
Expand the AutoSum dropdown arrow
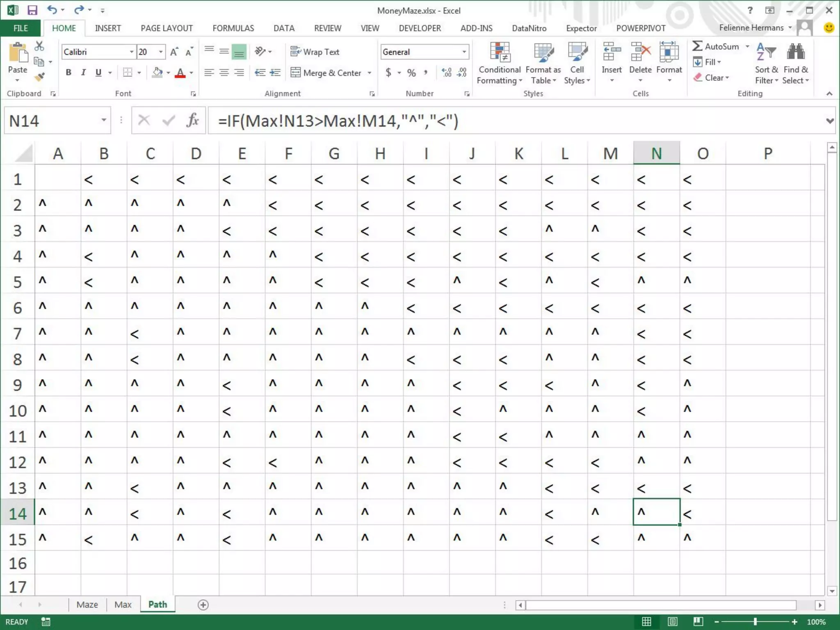click(x=747, y=46)
